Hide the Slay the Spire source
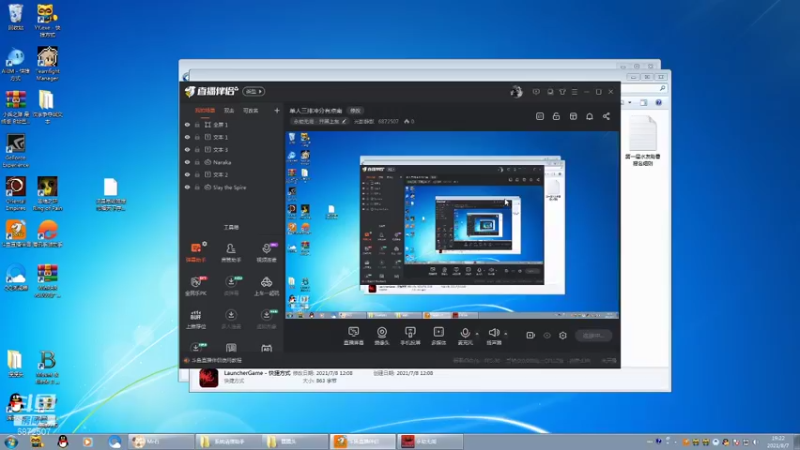The image size is (800, 450). [187, 187]
